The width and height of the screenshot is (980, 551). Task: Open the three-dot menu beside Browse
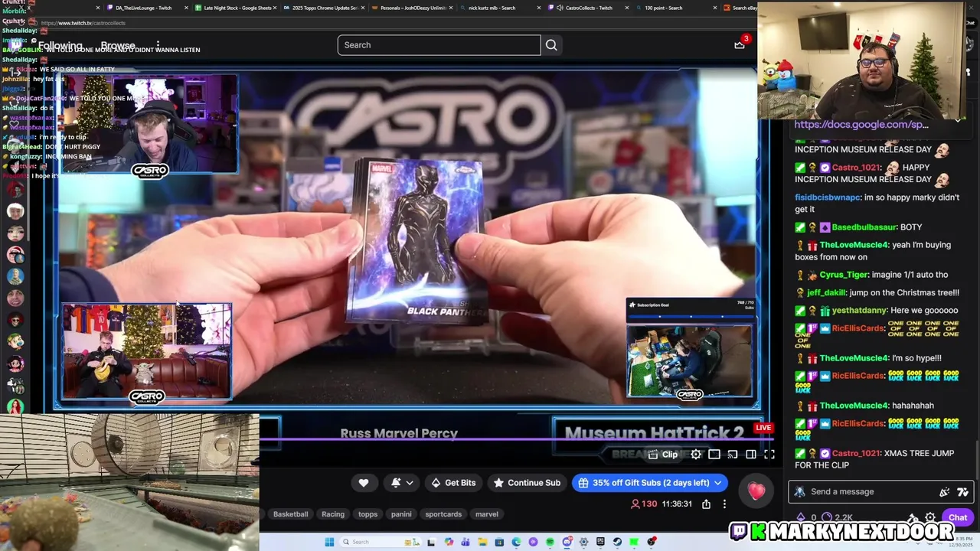[158, 45]
